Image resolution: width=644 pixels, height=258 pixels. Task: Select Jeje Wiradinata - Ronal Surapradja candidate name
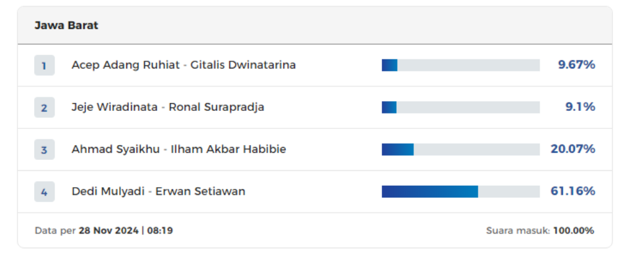167,107
